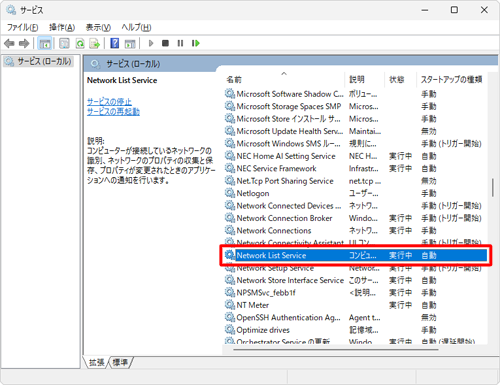This screenshot has width=500, height=385.
Task: Click the Pause Service icon
Action: click(180, 43)
